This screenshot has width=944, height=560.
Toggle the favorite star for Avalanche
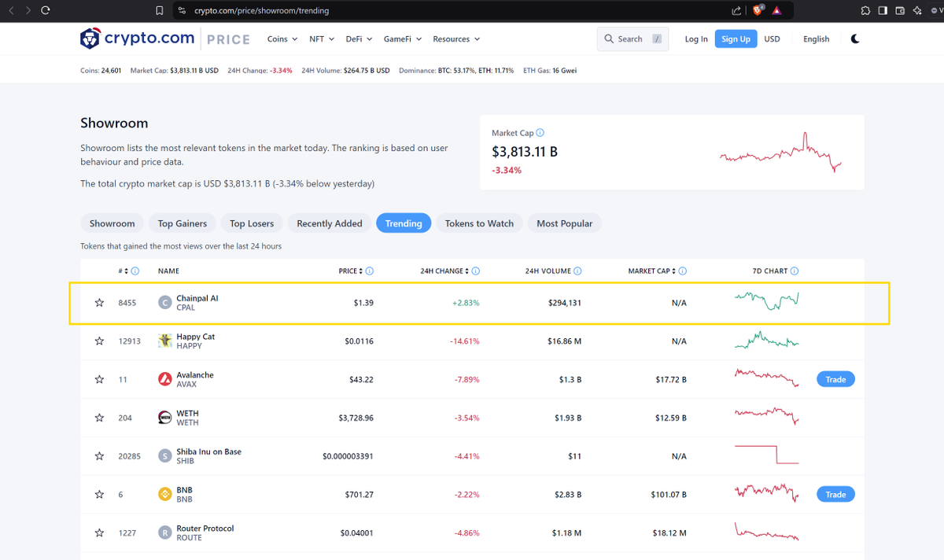(x=99, y=379)
